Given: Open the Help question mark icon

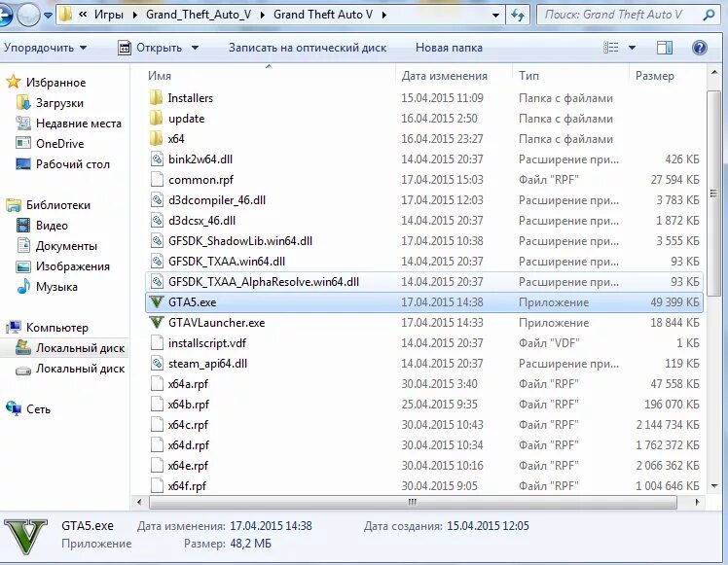Looking at the screenshot, I should pyautogui.click(x=699, y=48).
